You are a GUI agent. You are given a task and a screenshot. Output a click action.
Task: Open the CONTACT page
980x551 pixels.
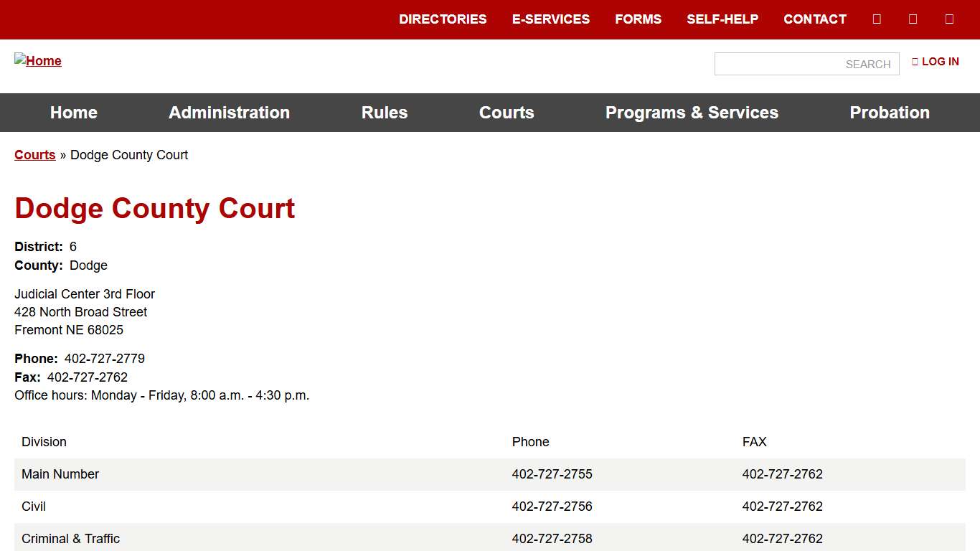click(x=814, y=19)
